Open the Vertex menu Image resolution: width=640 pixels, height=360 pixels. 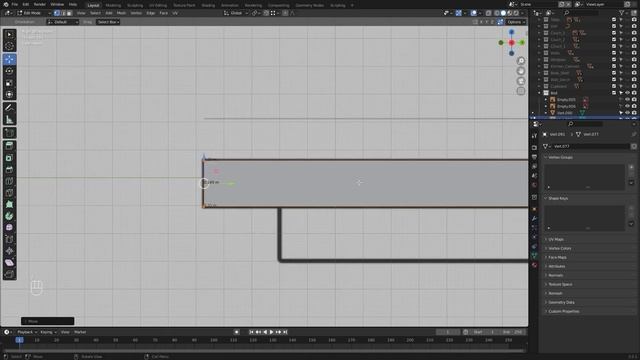(136, 13)
